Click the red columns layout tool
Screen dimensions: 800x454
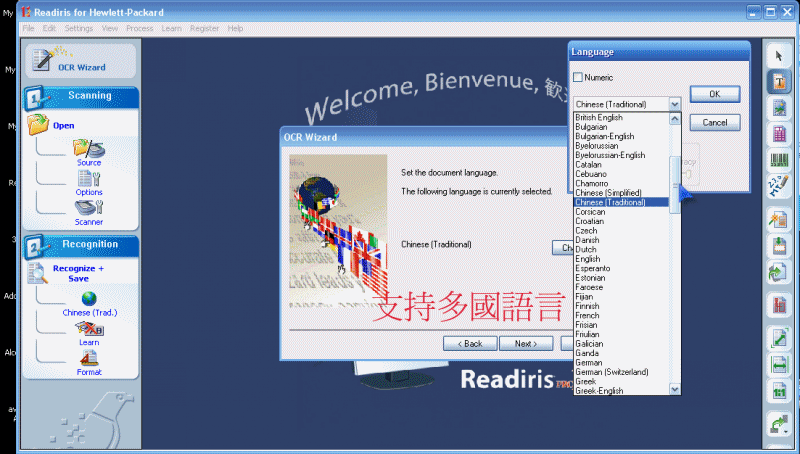(x=779, y=306)
